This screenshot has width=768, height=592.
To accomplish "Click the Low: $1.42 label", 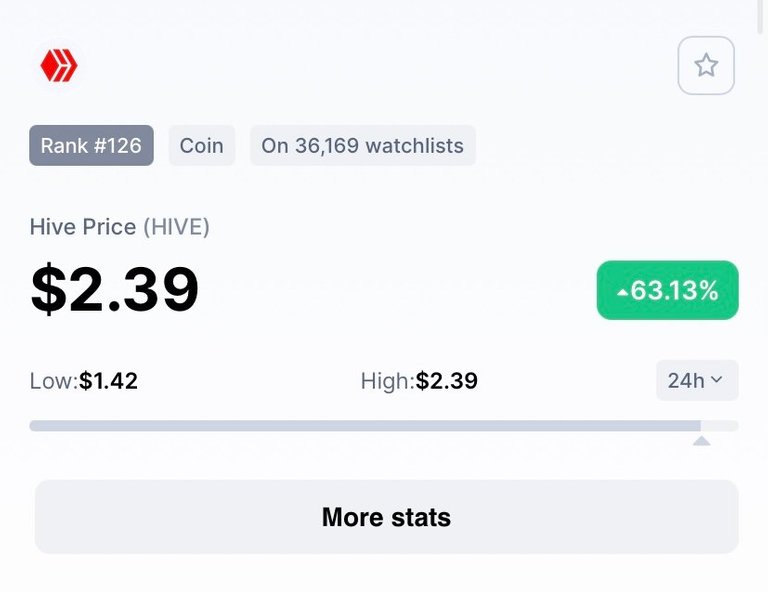I will pos(84,380).
